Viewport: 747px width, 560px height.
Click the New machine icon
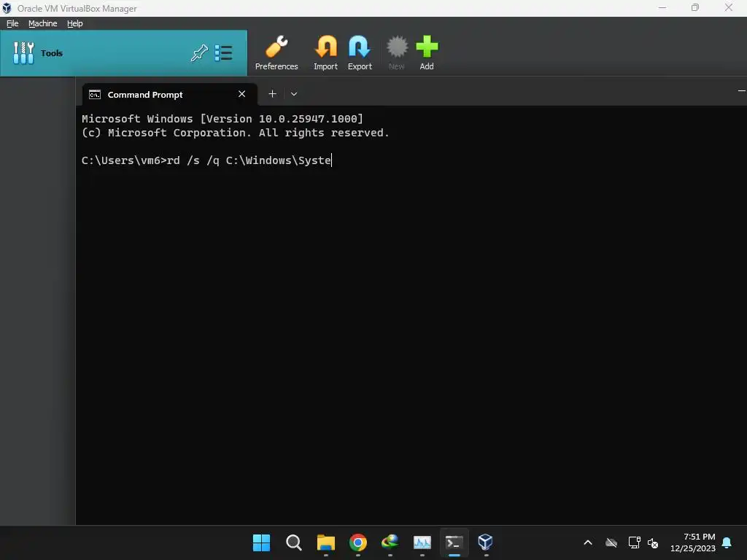(396, 52)
